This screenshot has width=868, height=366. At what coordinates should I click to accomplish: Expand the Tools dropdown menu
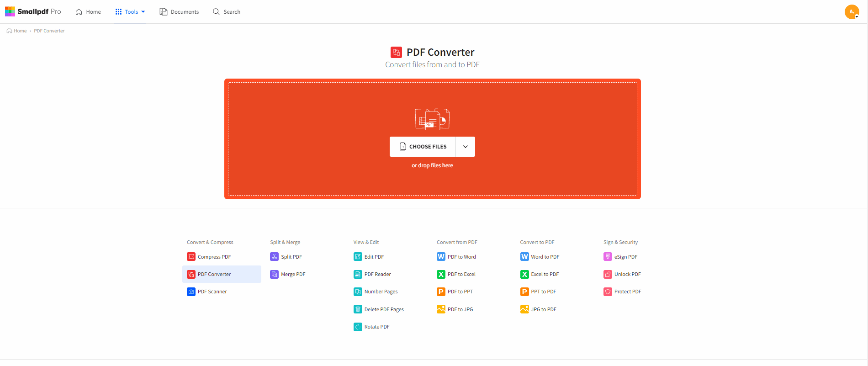pyautogui.click(x=130, y=12)
